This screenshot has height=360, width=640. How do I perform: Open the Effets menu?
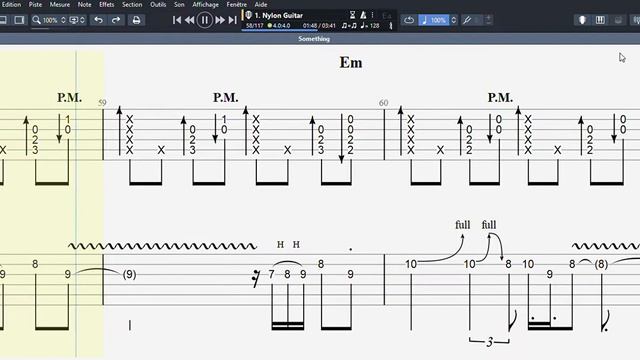click(107, 4)
